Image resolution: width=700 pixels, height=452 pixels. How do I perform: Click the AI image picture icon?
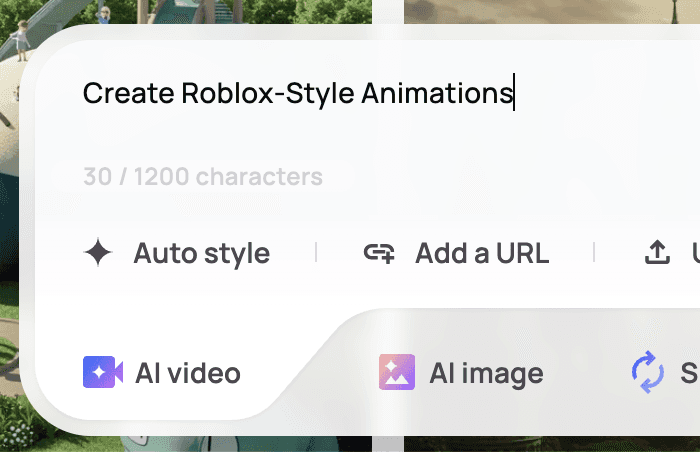coord(397,372)
